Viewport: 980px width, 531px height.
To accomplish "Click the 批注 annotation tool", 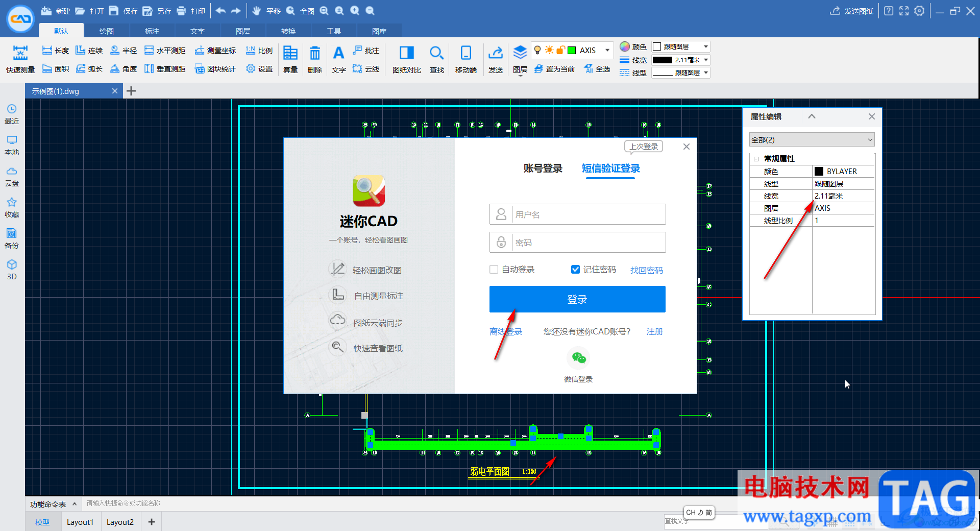I will click(x=366, y=51).
